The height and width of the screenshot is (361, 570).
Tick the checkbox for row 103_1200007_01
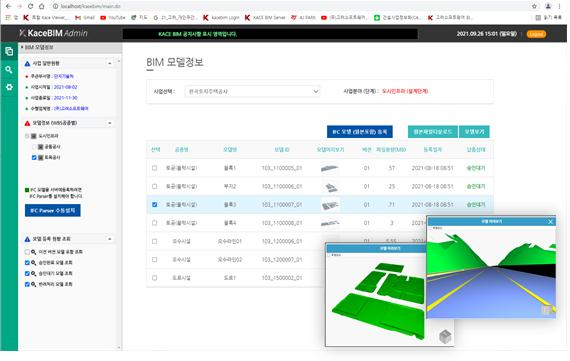click(x=155, y=260)
